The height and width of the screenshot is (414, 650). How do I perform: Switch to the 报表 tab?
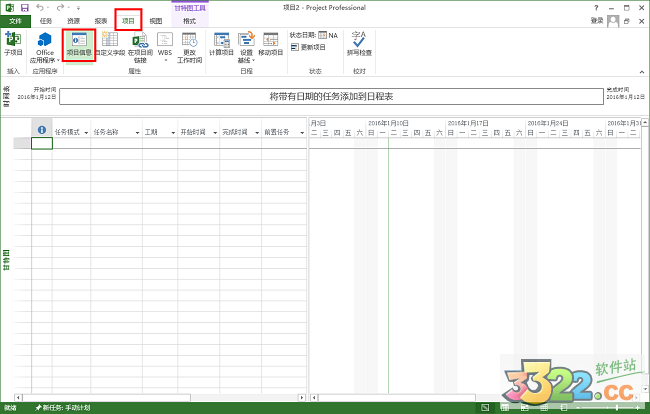(101, 21)
